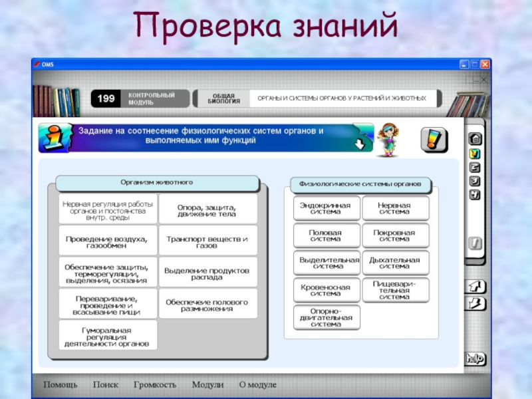Close the OMS window
This screenshot has width=532, height=399.
[485, 64]
